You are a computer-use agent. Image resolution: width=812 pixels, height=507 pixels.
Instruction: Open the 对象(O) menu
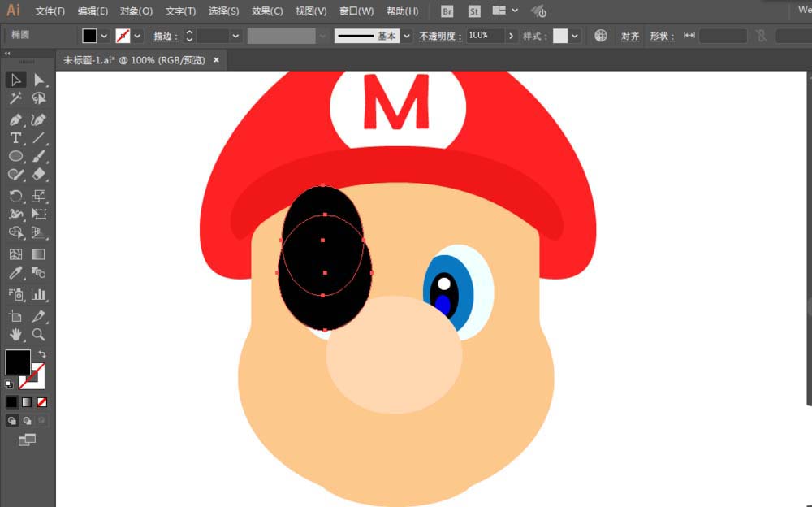[136, 11]
